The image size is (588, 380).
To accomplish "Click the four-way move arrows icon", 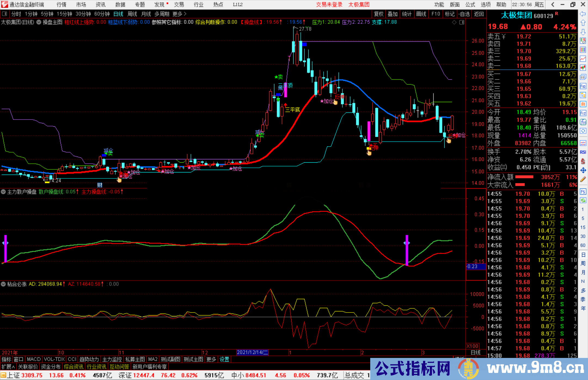I will [583, 170].
